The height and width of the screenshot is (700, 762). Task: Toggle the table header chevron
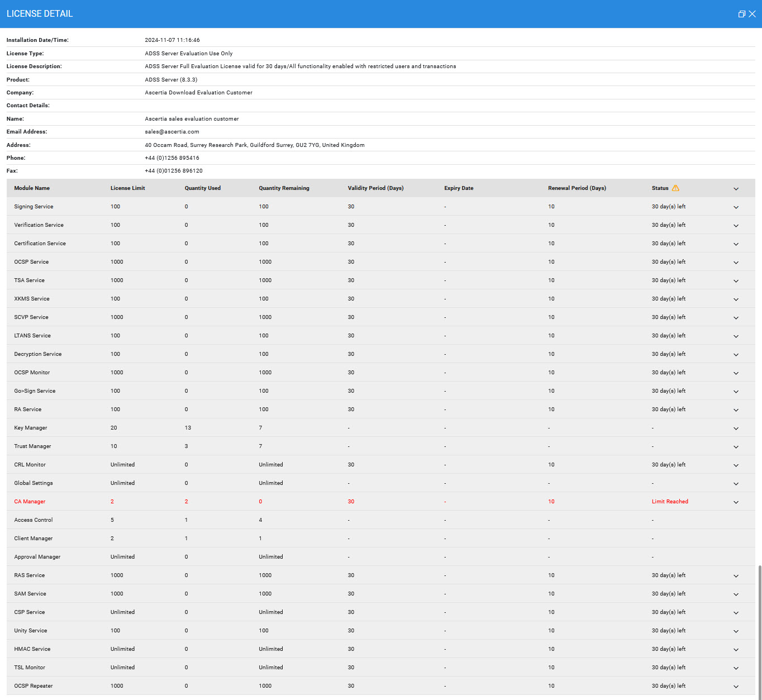[736, 189]
